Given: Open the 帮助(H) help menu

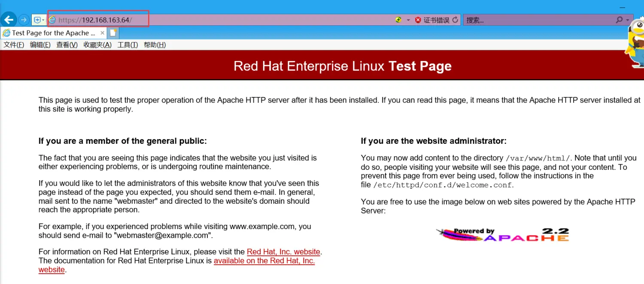Looking at the screenshot, I should pos(155,45).
